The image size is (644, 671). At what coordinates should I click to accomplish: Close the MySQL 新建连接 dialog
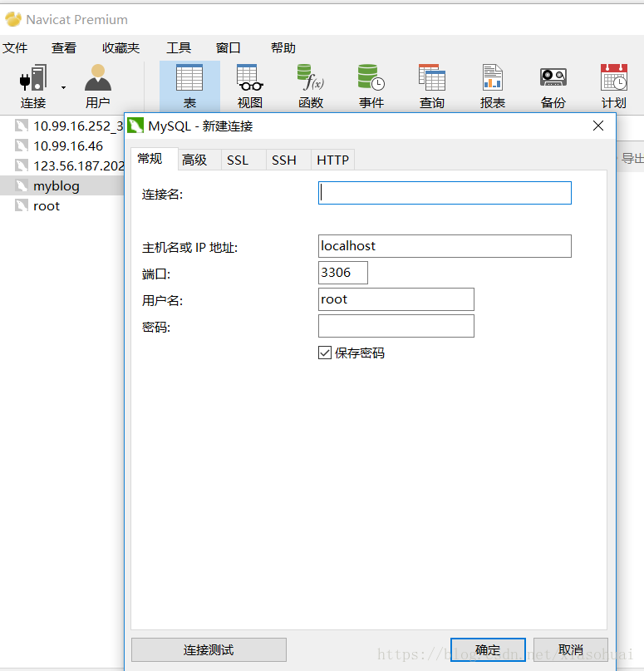598,126
